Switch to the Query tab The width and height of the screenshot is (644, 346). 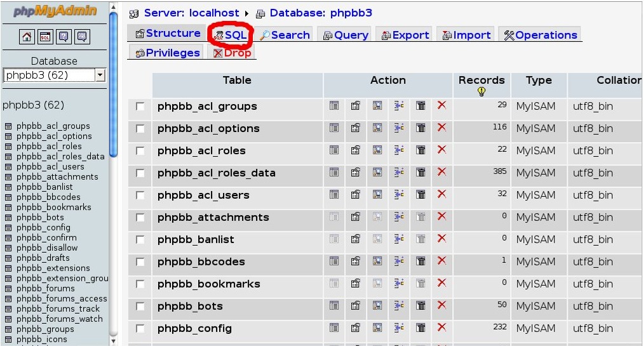[345, 36]
